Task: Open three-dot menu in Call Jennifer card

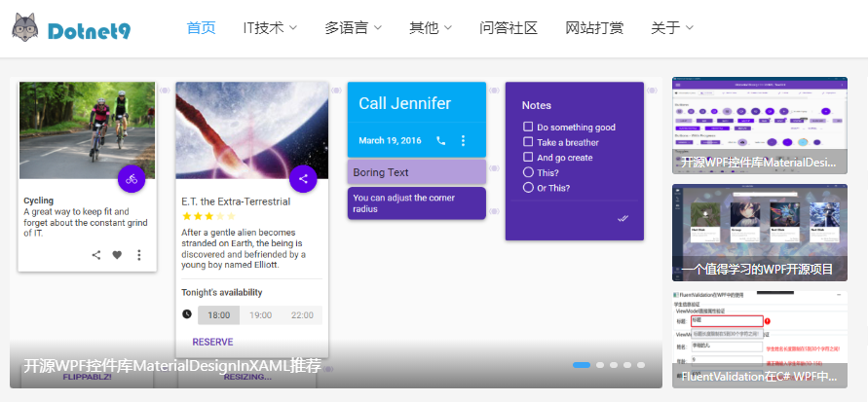Action: pyautogui.click(x=464, y=140)
